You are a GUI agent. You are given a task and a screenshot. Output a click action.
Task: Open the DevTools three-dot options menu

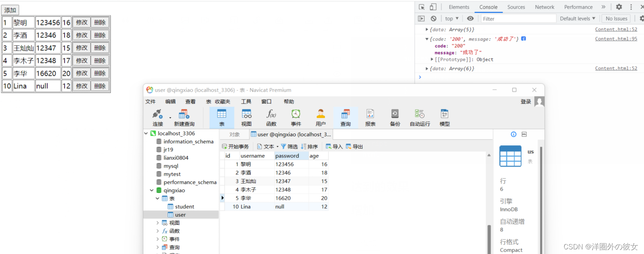(x=631, y=7)
